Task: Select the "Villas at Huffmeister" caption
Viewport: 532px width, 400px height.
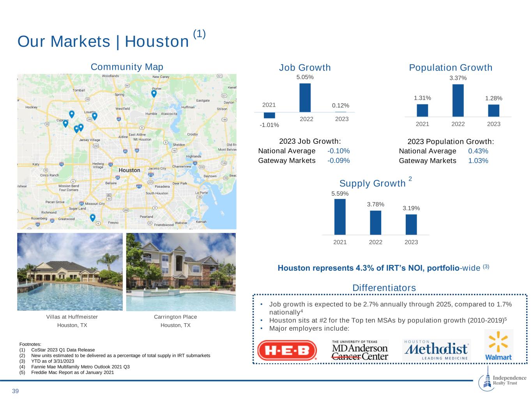Action: [72, 317]
